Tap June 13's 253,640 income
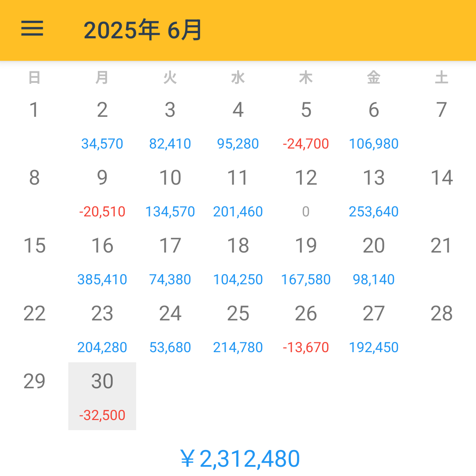Screen dimensions: 476x476 point(374,212)
